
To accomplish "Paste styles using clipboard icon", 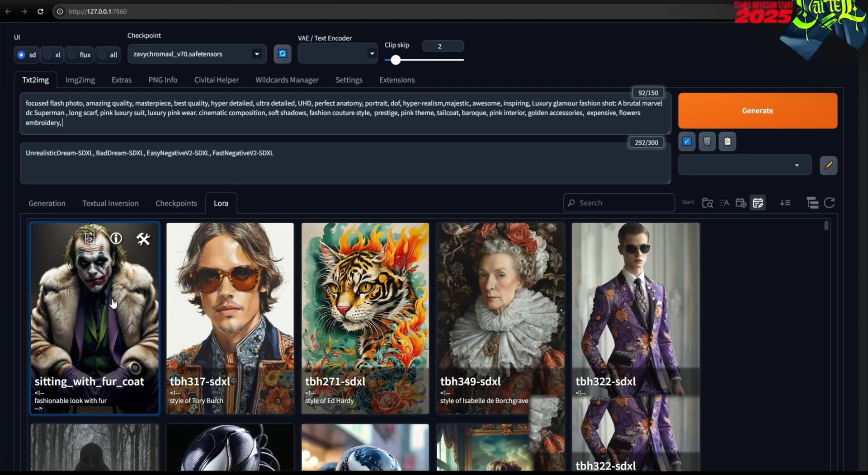I will [727, 141].
